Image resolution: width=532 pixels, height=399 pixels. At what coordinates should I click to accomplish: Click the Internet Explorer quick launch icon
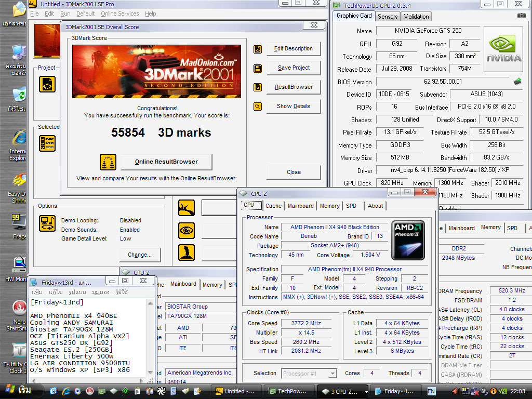66,391
